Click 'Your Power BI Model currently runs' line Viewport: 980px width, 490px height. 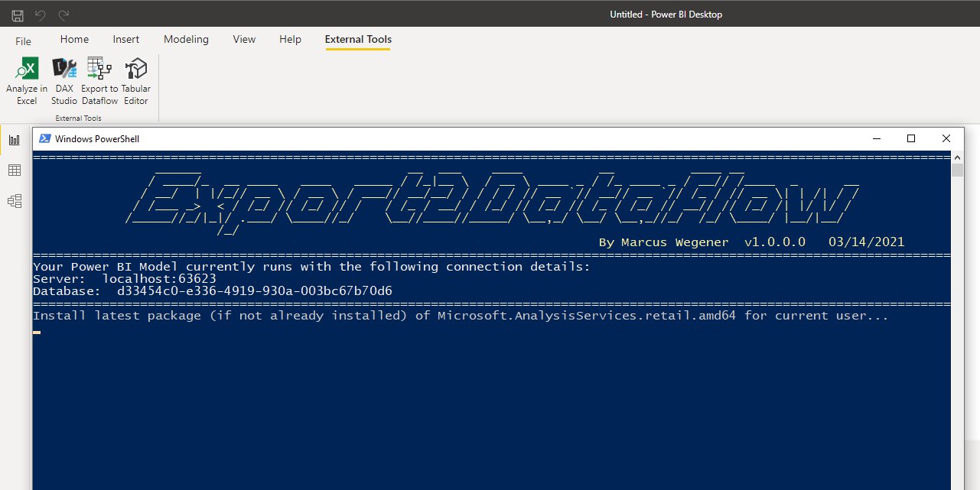(312, 267)
